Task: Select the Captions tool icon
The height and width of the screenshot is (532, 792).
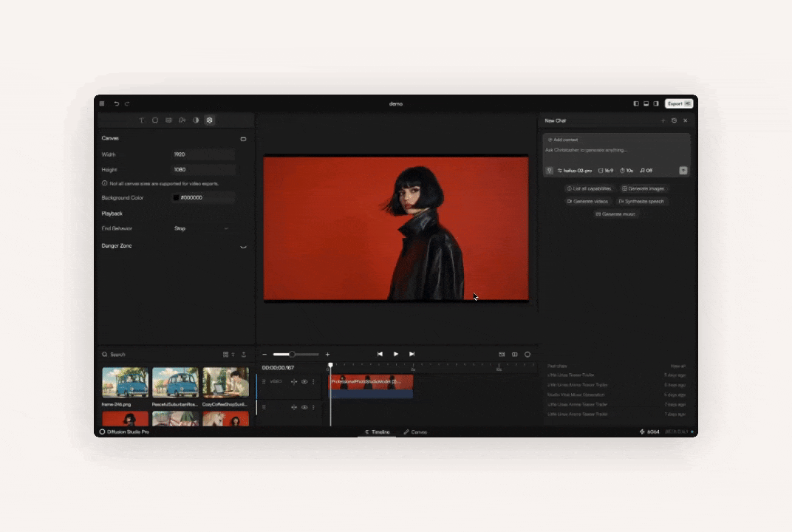Action: click(x=168, y=120)
